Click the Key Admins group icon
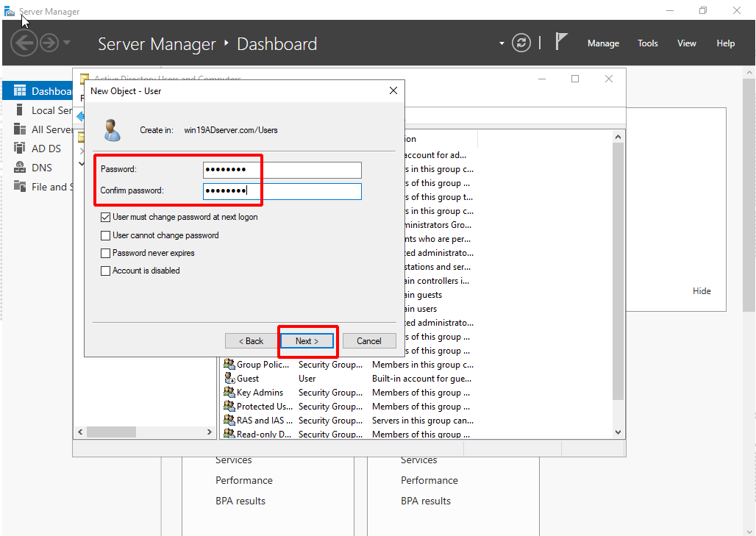Image resolution: width=756 pixels, height=536 pixels. [229, 393]
